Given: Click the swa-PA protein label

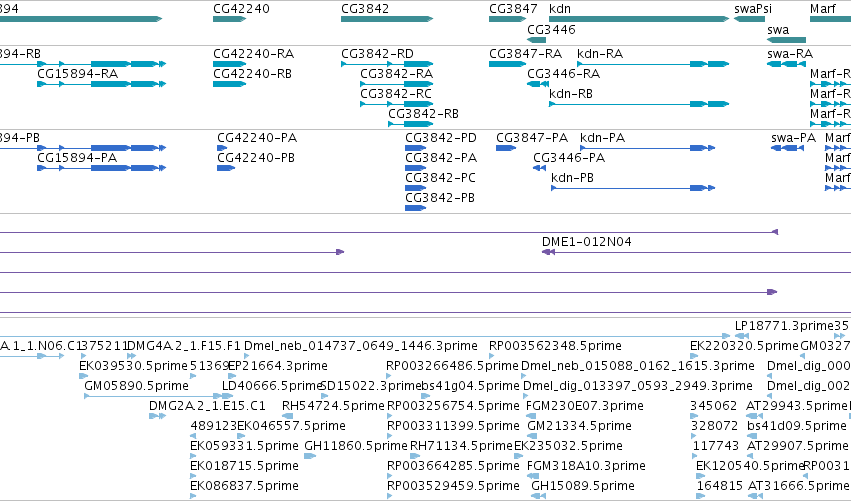Looking at the screenshot, I should click(x=793, y=138).
